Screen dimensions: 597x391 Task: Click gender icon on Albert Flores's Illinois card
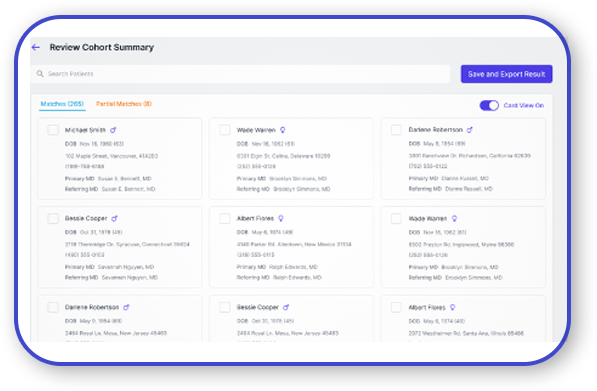click(453, 307)
